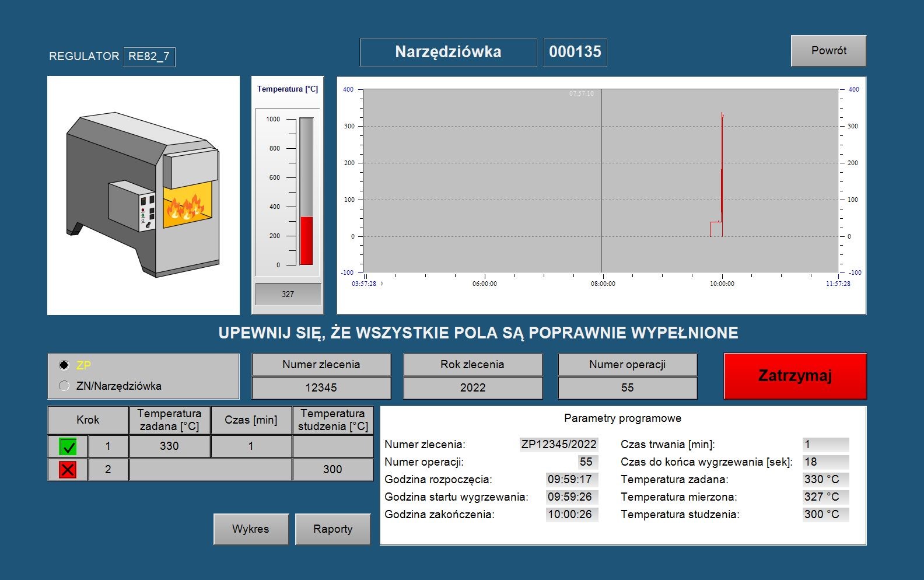
Task: Click the red X icon for step 2
Action: pyautogui.click(x=68, y=470)
